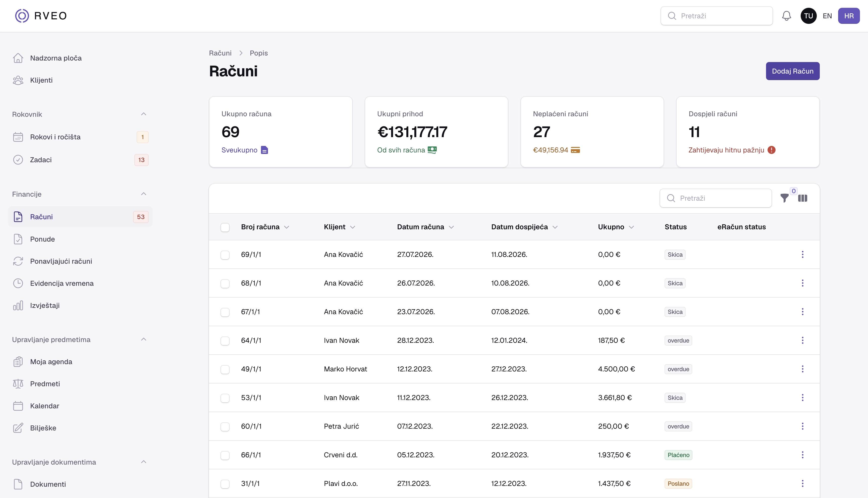Image resolution: width=868 pixels, height=498 pixels.
Task: Open row actions for invoice 53/1/1
Action: [x=802, y=398]
